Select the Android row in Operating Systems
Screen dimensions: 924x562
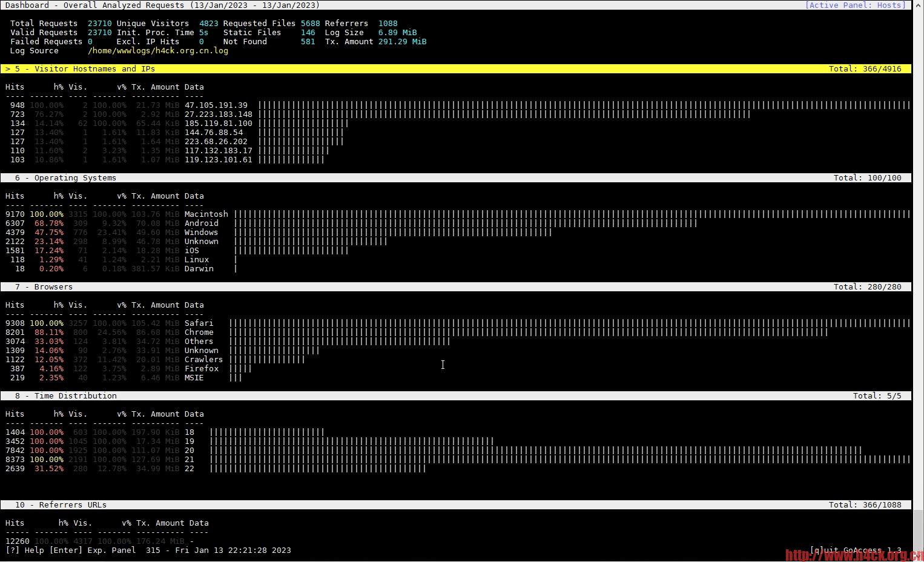pos(201,223)
